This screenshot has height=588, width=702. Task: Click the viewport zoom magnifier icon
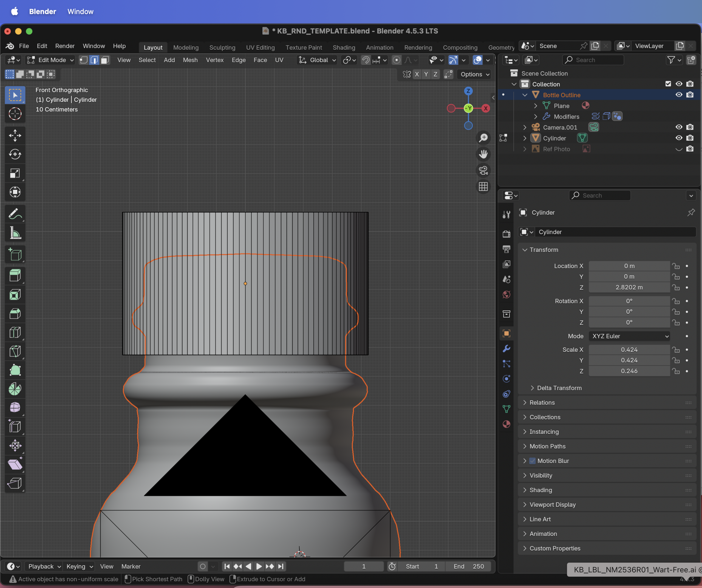[x=483, y=138]
